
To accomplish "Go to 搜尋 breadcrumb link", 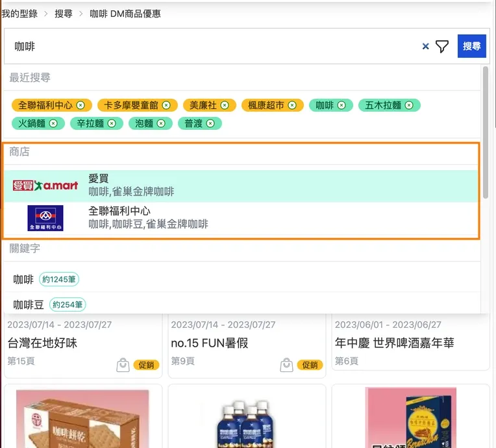I will point(63,14).
